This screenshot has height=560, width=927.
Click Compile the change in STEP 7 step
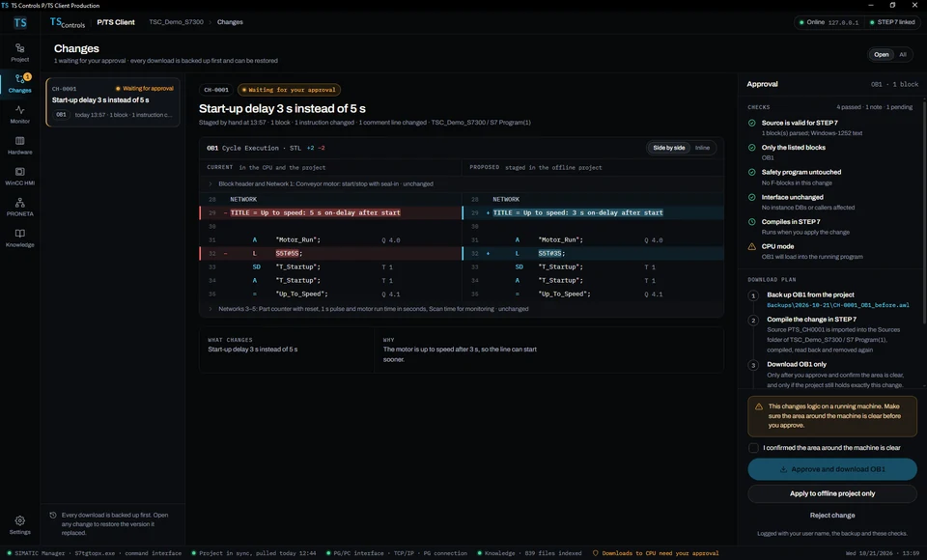[811, 320]
